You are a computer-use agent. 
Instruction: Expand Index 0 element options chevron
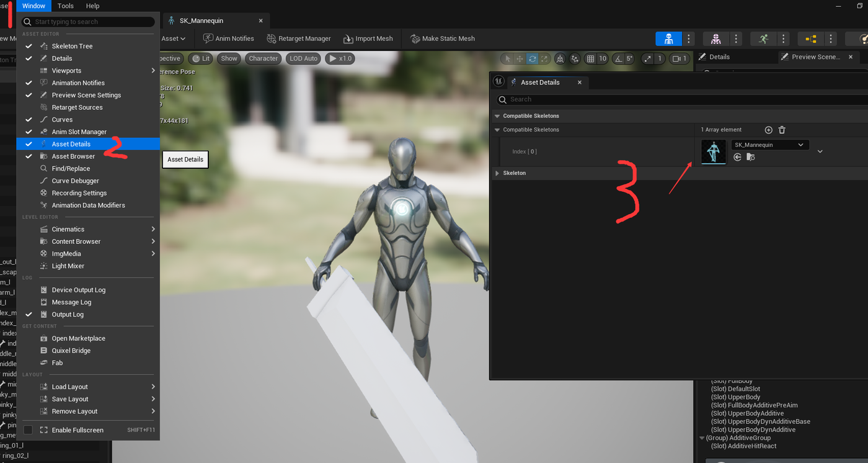(820, 151)
